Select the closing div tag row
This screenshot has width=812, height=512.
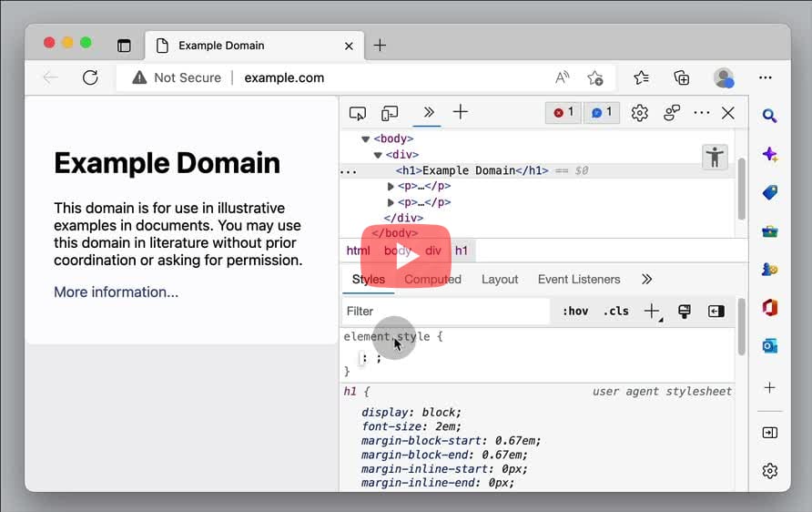[403, 218]
